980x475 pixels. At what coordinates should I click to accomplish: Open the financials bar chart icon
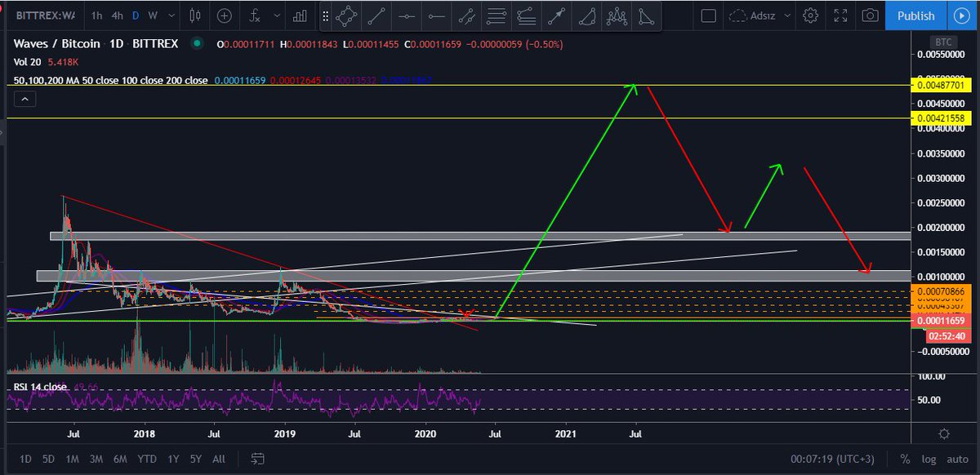(300, 16)
